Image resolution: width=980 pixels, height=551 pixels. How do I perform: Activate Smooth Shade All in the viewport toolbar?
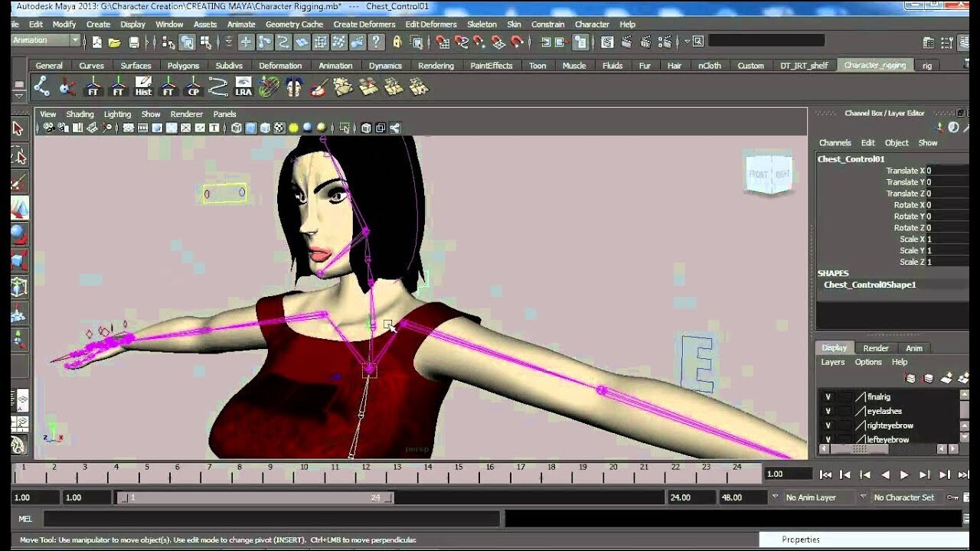point(252,126)
